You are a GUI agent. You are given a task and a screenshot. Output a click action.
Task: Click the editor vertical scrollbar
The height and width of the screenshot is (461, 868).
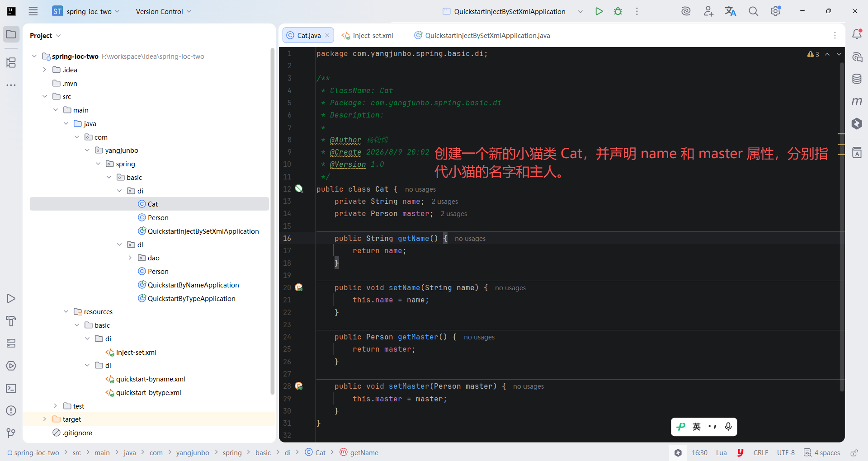point(842,226)
